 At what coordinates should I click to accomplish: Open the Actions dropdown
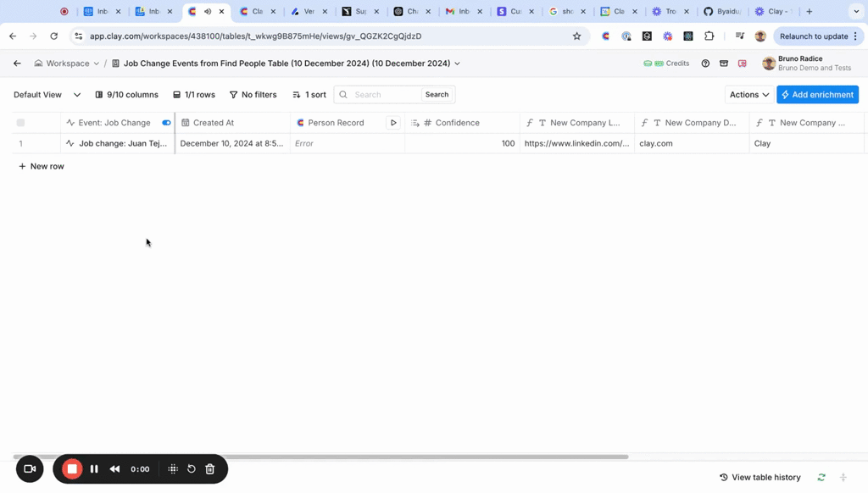pos(747,94)
